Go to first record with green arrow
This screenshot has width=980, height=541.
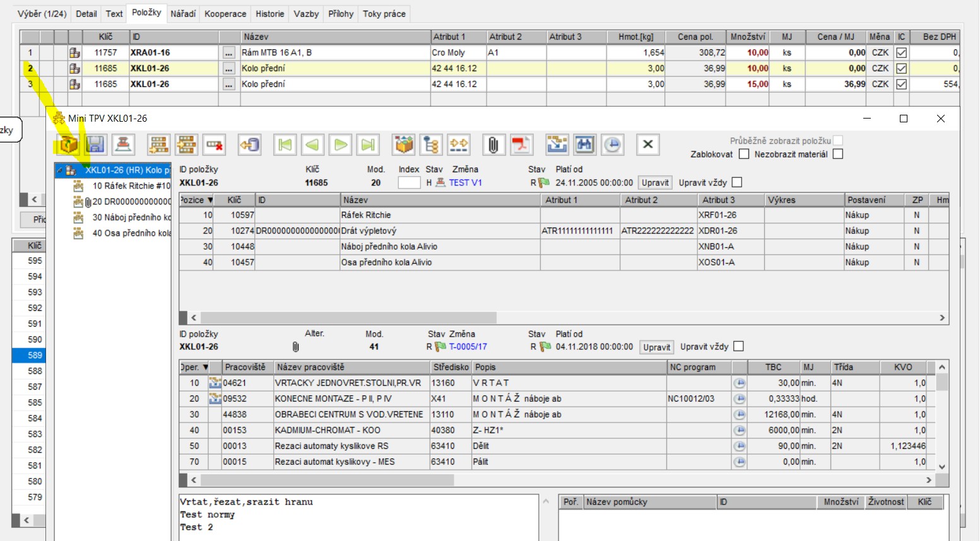[x=285, y=145]
